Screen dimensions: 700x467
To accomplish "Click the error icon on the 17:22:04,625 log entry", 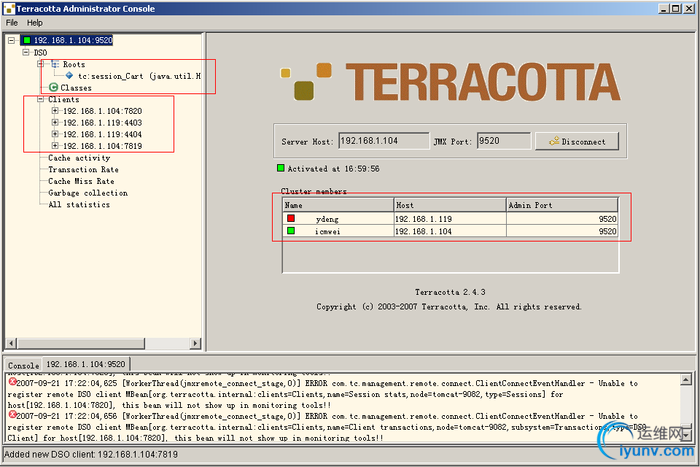I will point(12,382).
